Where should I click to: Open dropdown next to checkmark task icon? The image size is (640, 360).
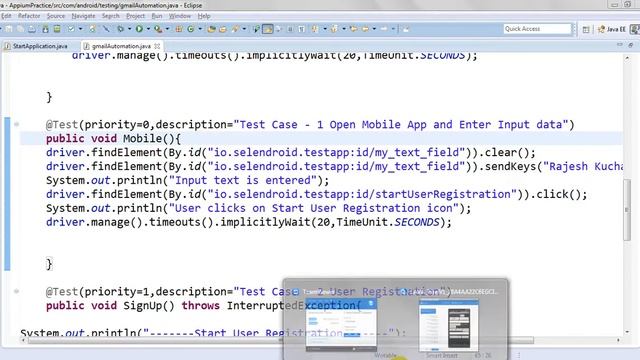[80, 29]
